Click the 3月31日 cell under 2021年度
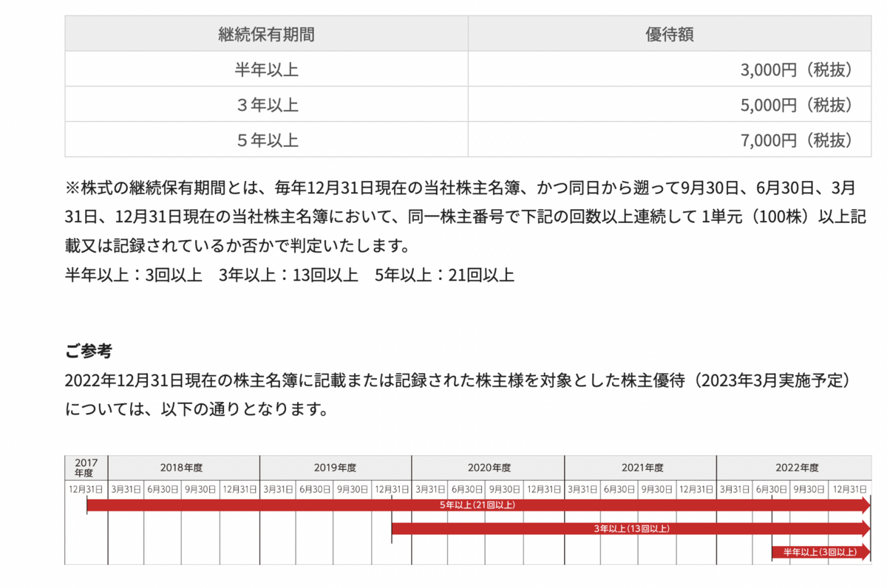This screenshot has width=887, height=588. coord(582,488)
